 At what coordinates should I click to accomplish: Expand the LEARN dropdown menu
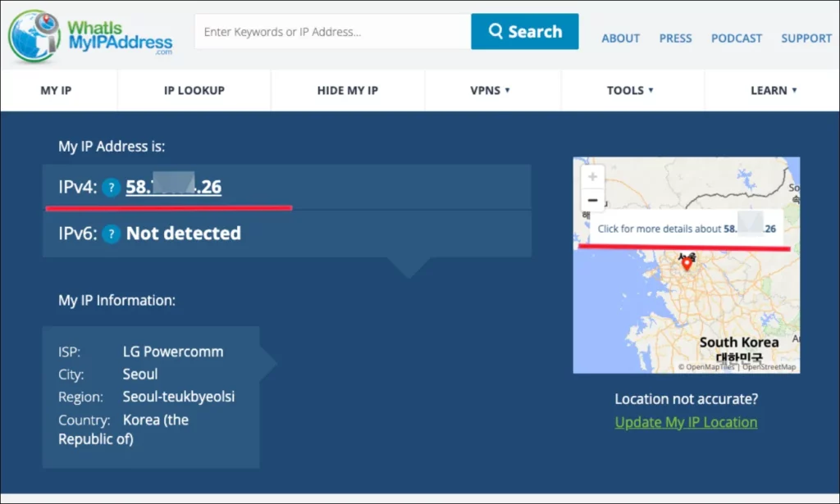pos(774,90)
